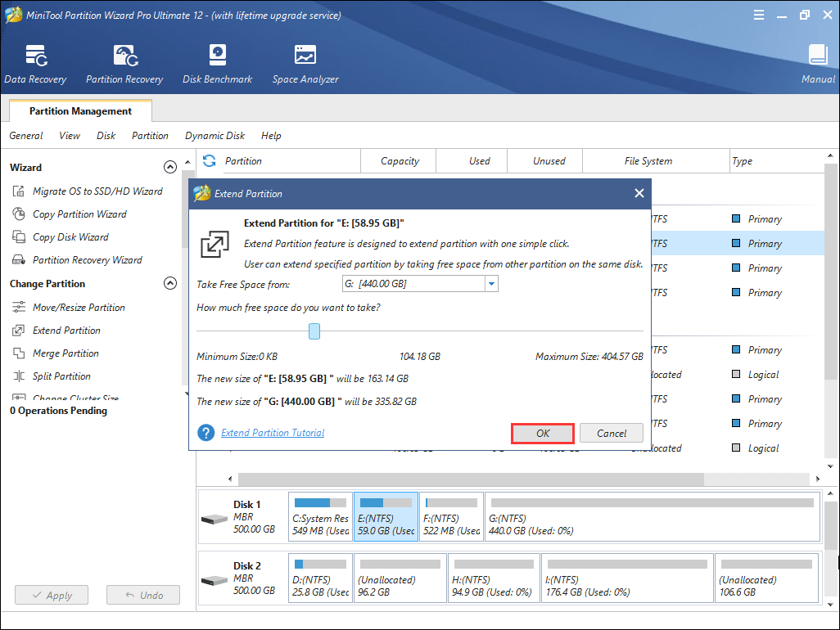Select D:(NTFS) partition block on Disk 2
This screenshot has width=840, height=630.
[x=320, y=578]
